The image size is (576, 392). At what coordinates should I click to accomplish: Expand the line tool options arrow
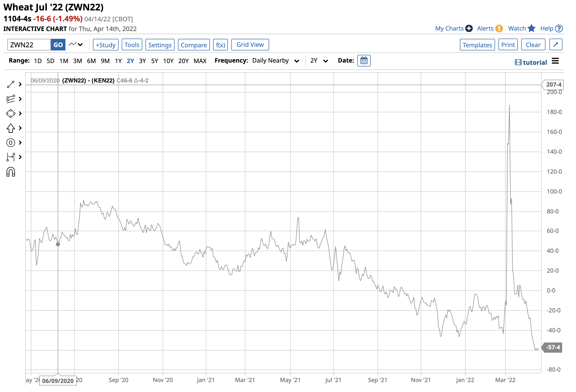coord(20,85)
